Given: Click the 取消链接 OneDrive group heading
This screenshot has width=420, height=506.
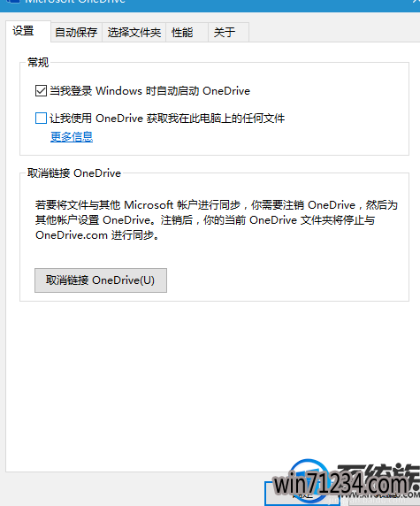Looking at the screenshot, I should [74, 173].
